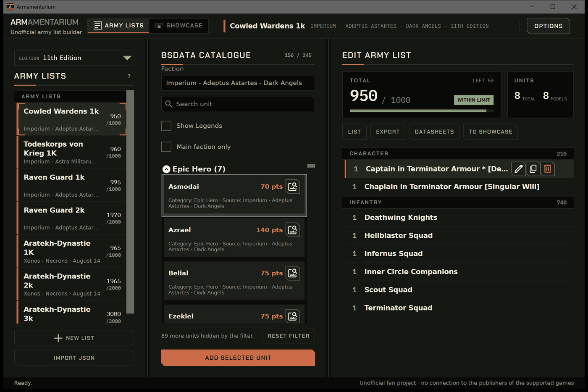
Task: Click the search magnifier icon
Action: tap(169, 104)
